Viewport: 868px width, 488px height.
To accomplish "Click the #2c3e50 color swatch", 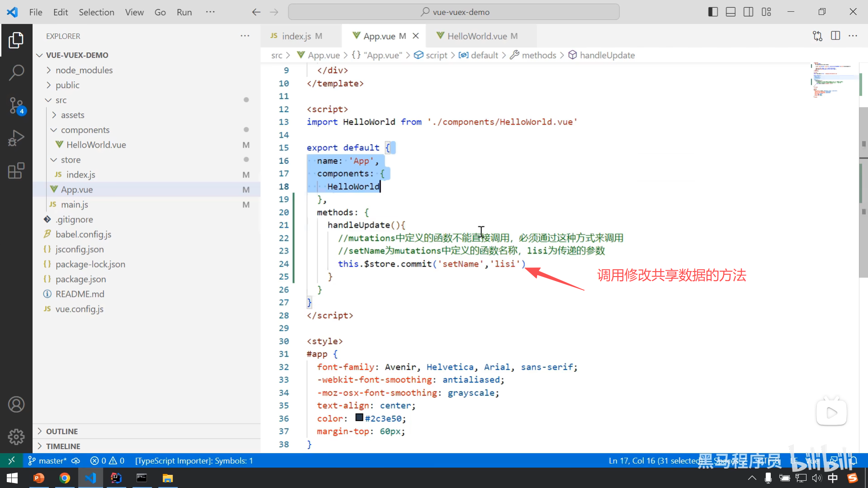I will point(359,418).
